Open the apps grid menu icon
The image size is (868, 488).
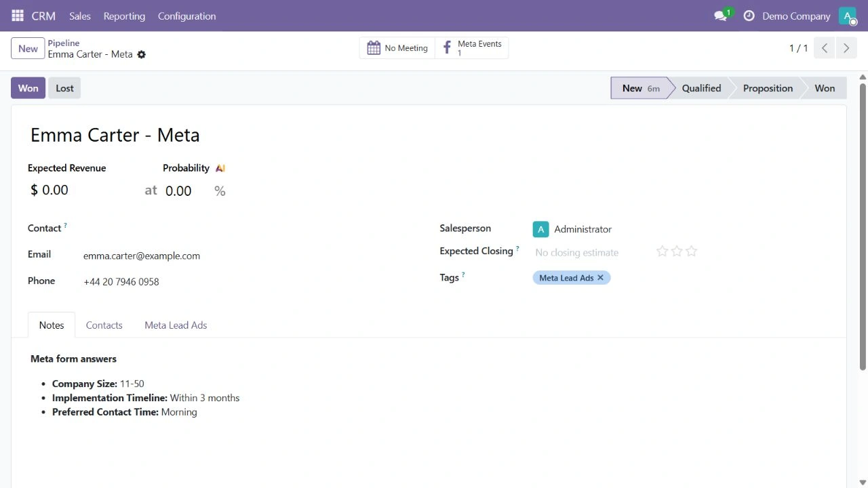tap(18, 16)
